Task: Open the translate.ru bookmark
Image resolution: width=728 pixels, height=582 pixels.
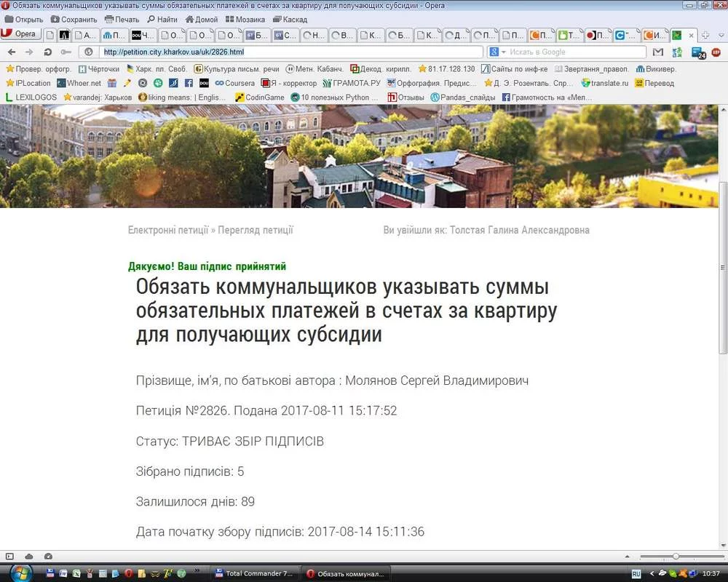Action: tap(604, 83)
